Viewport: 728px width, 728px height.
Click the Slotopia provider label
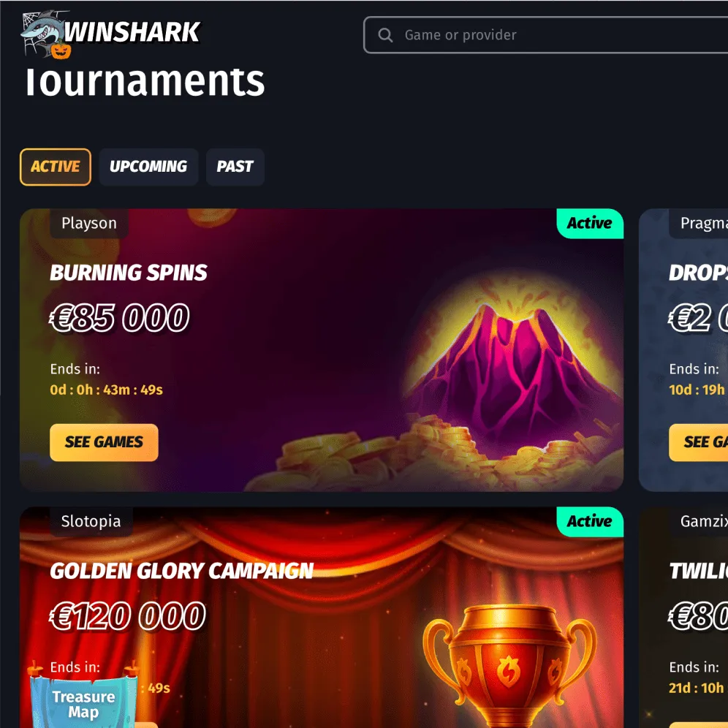click(91, 521)
